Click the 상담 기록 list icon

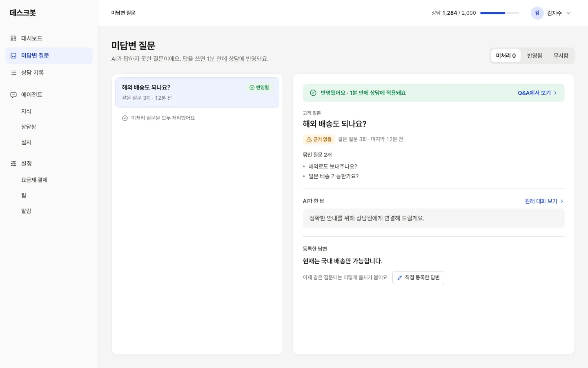click(x=13, y=73)
